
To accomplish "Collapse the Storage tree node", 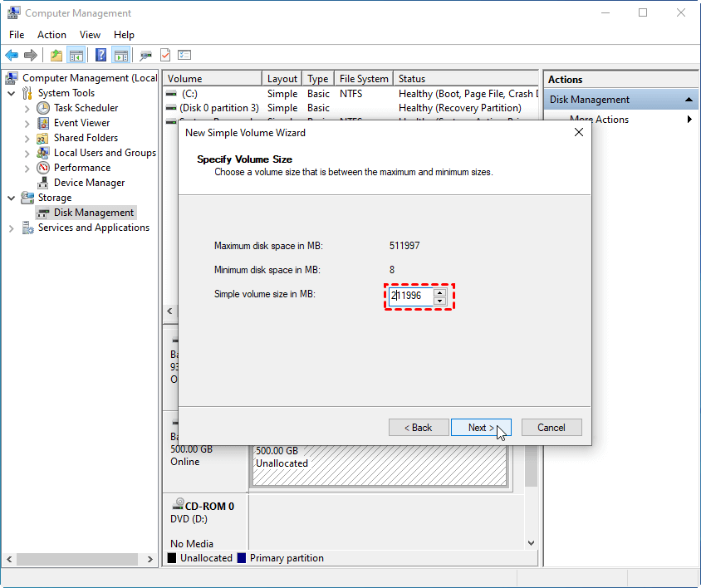I will 12,198.
